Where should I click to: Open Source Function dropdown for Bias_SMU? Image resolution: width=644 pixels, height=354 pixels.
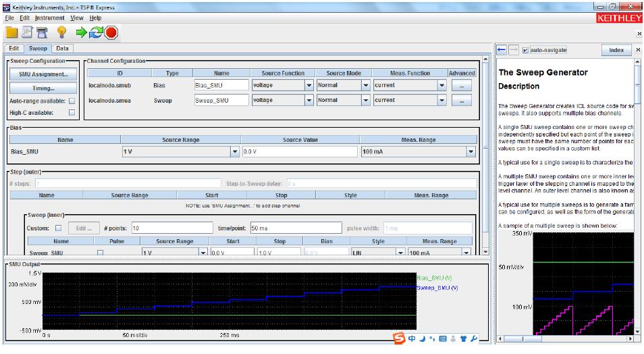tap(309, 86)
